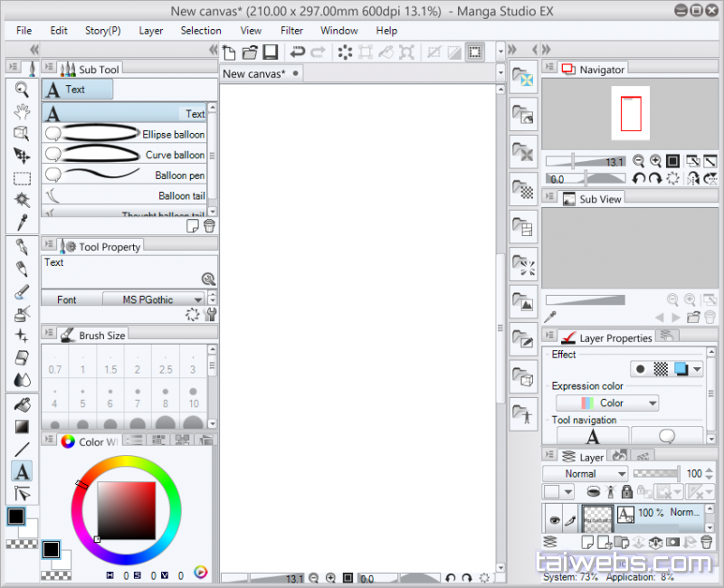Screen dimensions: 724x588
Task: Click the color wheel saturation square
Action: click(x=127, y=510)
